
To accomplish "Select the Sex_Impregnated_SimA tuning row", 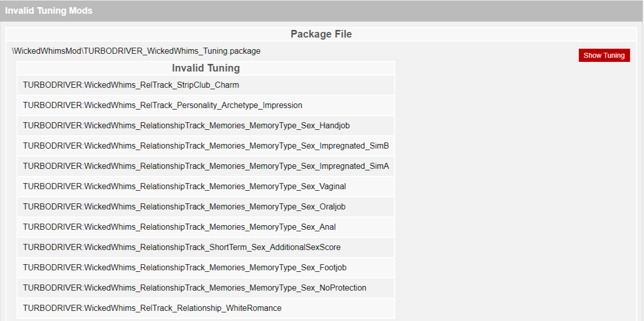I will 206,166.
